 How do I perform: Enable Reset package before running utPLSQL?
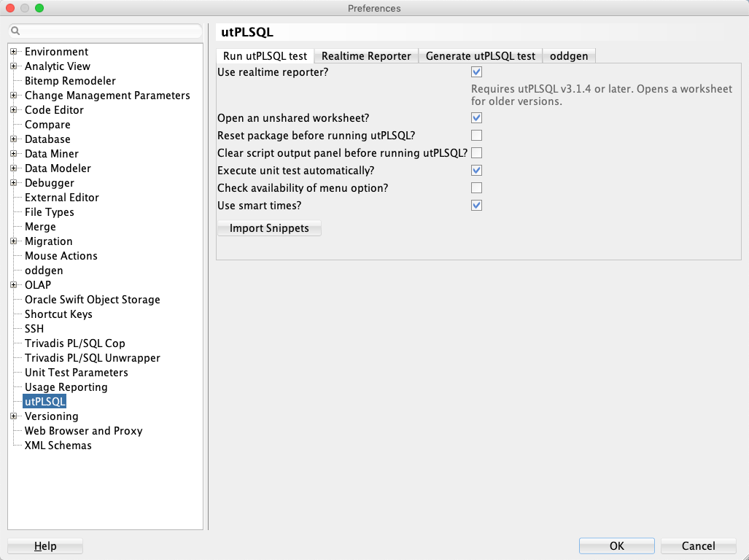476,136
